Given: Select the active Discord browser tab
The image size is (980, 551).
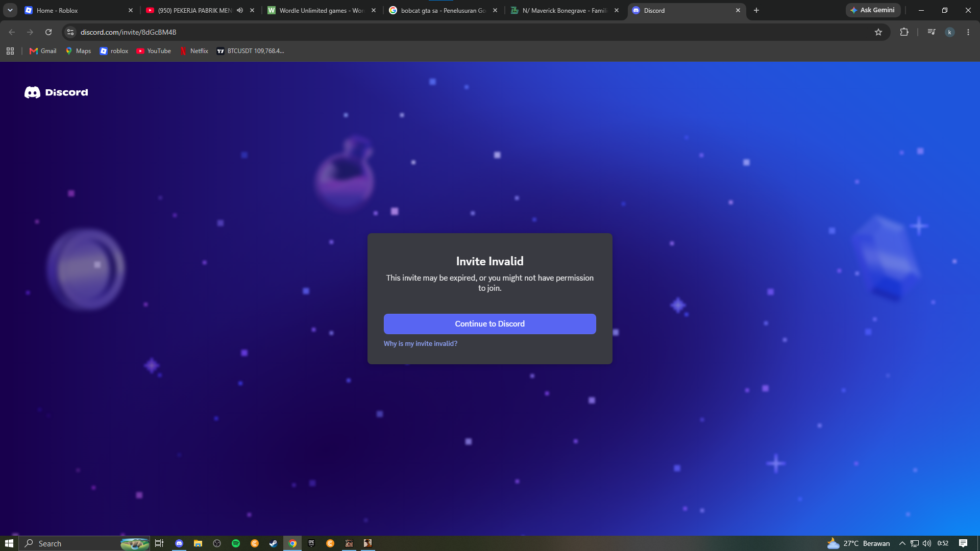Looking at the screenshot, I should tap(681, 10).
